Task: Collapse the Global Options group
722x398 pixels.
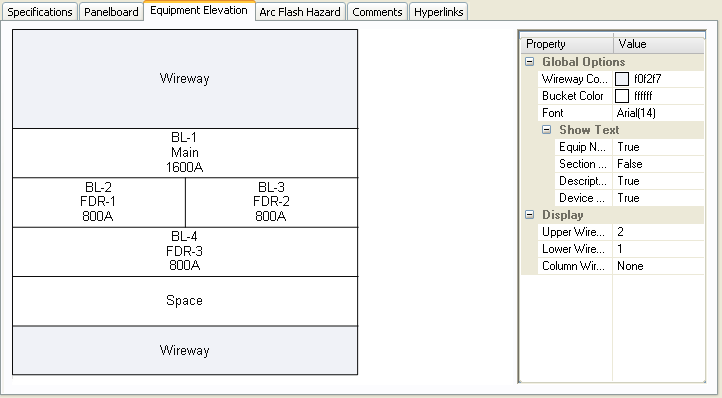Action: 530,62
